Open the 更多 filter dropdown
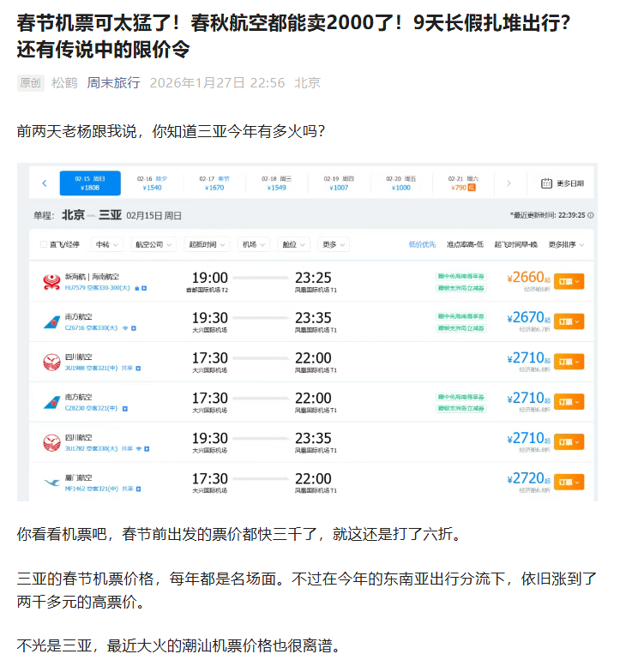The image size is (626, 672). (334, 244)
